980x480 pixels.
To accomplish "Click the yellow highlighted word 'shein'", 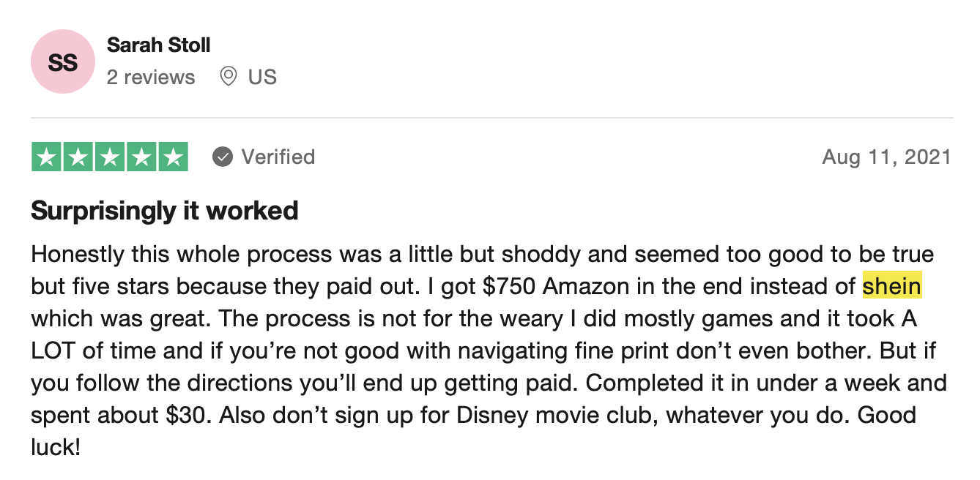I will coord(892,286).
